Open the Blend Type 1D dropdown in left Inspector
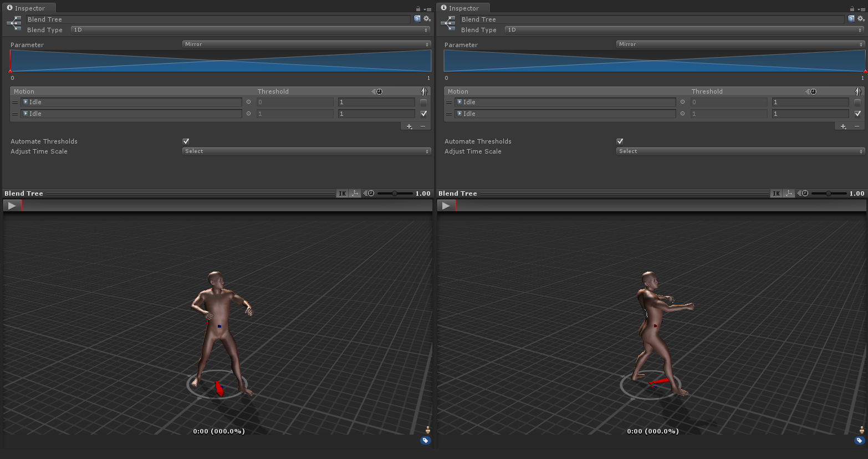Viewport: 868px width, 459px height. point(251,30)
